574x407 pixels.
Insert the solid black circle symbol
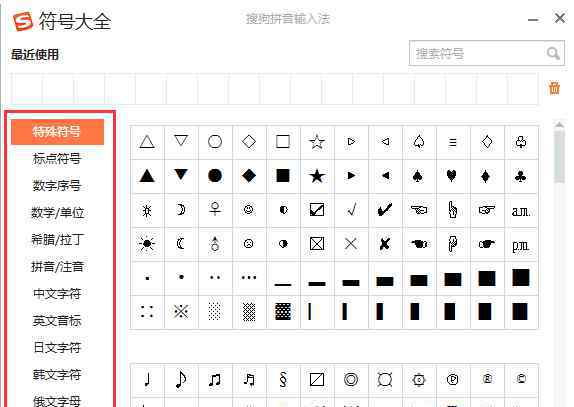tap(215, 176)
